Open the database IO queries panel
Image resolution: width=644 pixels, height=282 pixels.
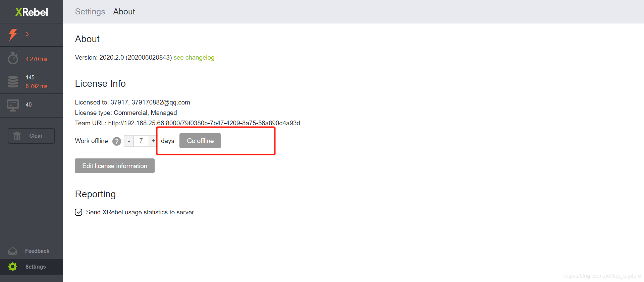click(13, 82)
